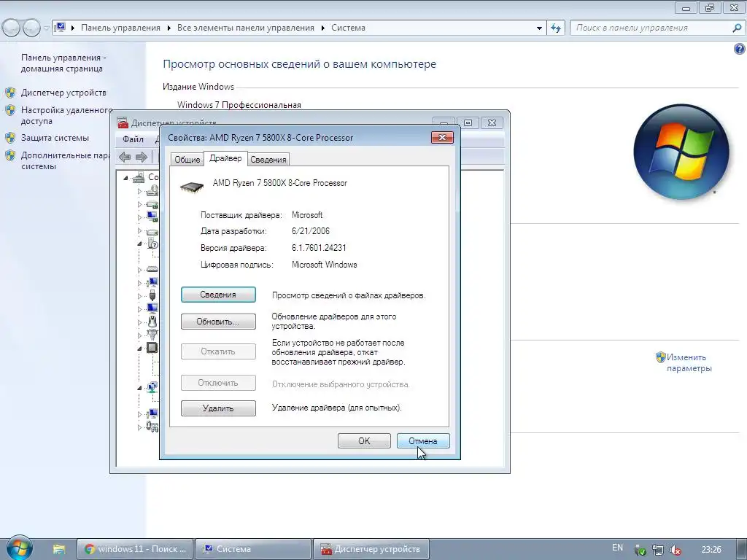
Task: Expand the keyboards node in the Device Manager tree
Action: (x=139, y=270)
